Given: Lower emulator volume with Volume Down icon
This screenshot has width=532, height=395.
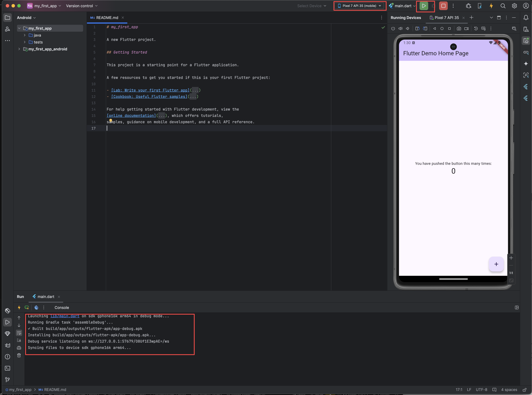Looking at the screenshot, I should [408, 29].
